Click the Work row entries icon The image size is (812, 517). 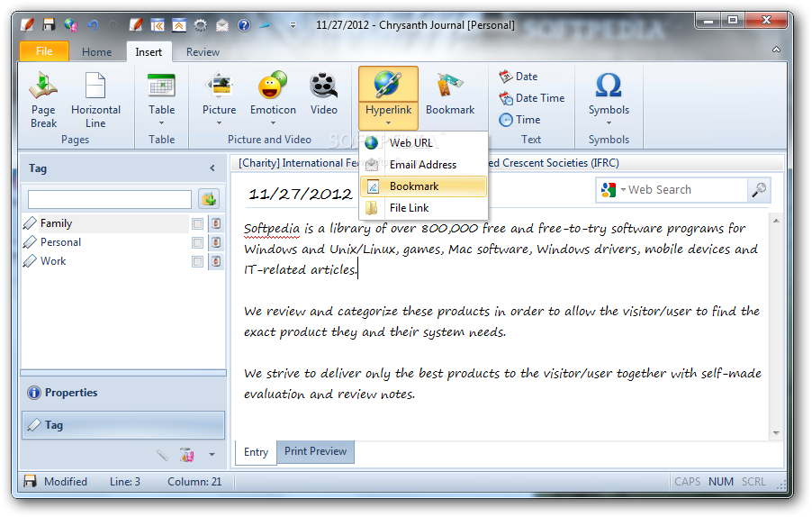(x=216, y=261)
